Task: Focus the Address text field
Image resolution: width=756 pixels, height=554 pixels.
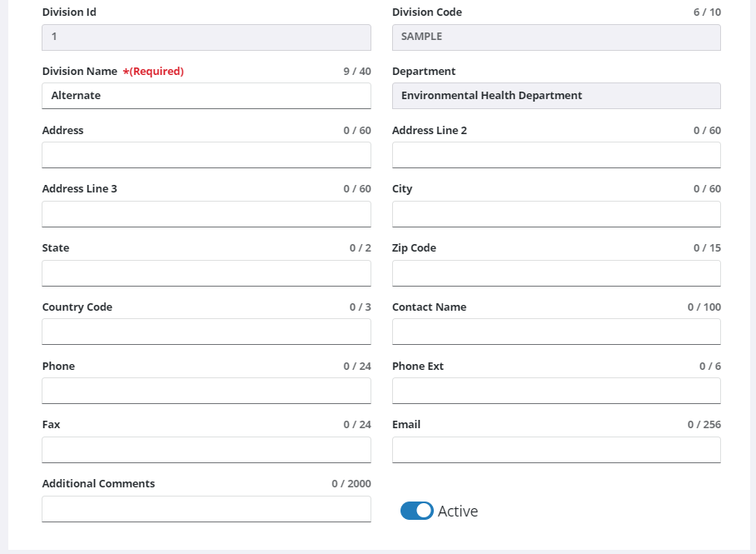Action: (206, 155)
